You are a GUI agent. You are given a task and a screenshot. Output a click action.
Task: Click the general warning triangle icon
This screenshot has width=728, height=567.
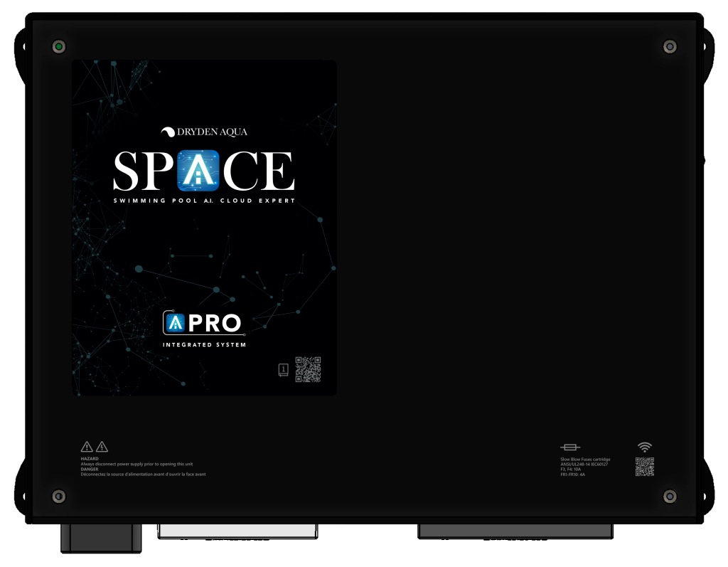87,447
